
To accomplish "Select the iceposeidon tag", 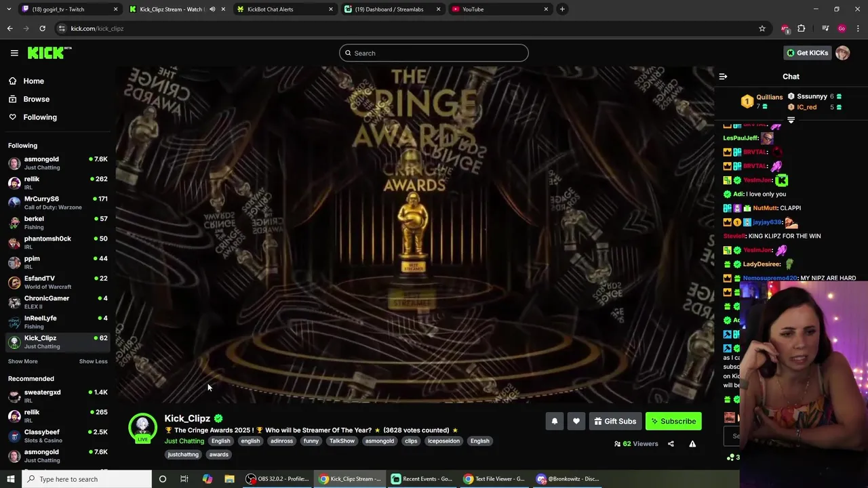I will click(443, 441).
